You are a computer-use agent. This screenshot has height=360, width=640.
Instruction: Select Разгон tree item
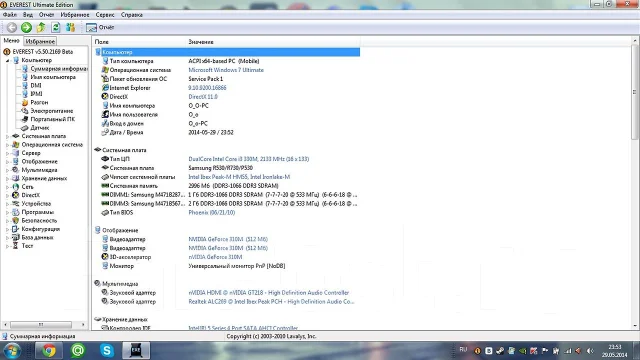(x=39, y=102)
